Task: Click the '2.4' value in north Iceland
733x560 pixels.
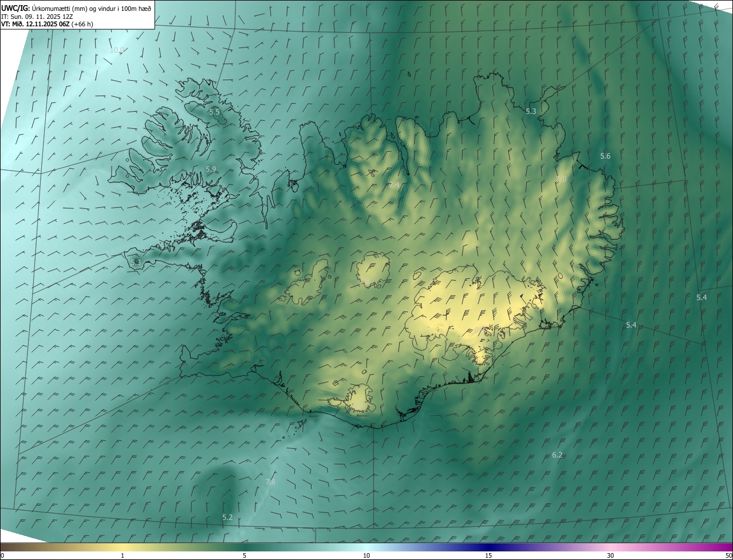Action: pos(394,185)
